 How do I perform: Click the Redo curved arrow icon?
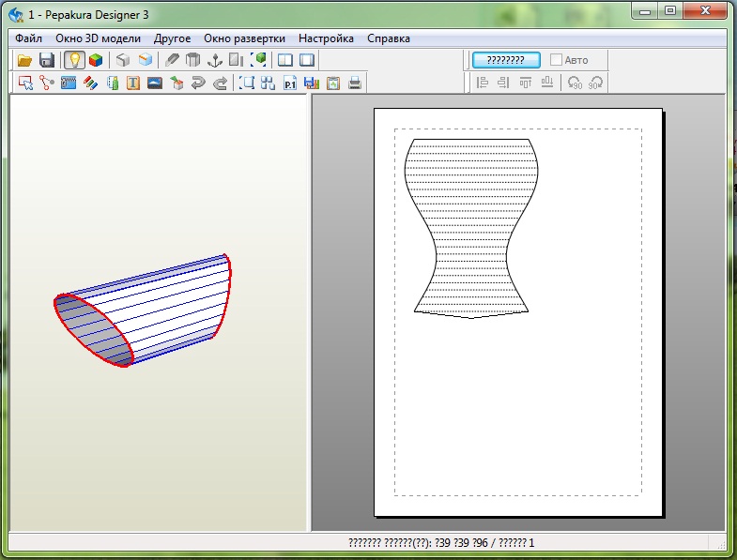click(x=220, y=83)
